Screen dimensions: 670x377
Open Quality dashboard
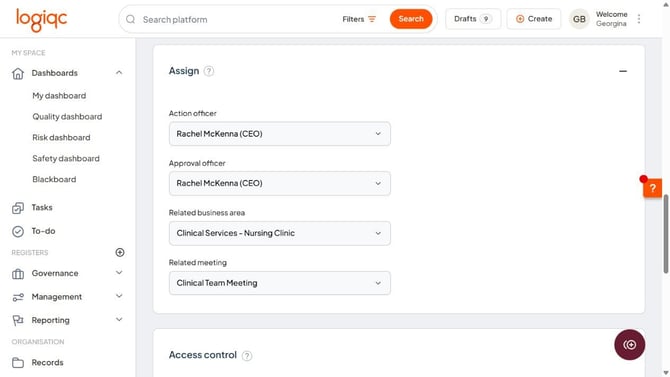67,117
